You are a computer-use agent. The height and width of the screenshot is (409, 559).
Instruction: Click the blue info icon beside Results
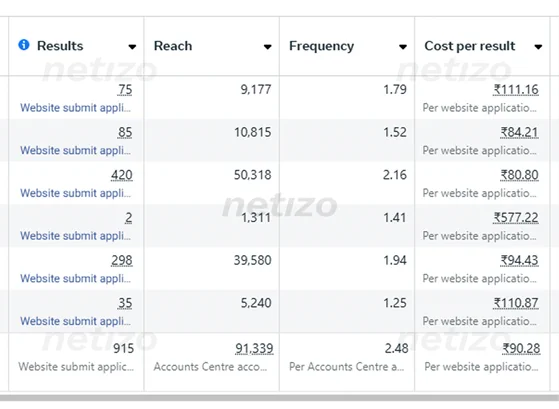coord(24,45)
